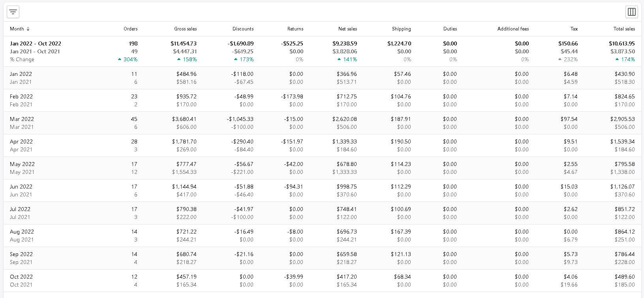Click the Duties column header
This screenshot has width=644, height=298.
450,29
